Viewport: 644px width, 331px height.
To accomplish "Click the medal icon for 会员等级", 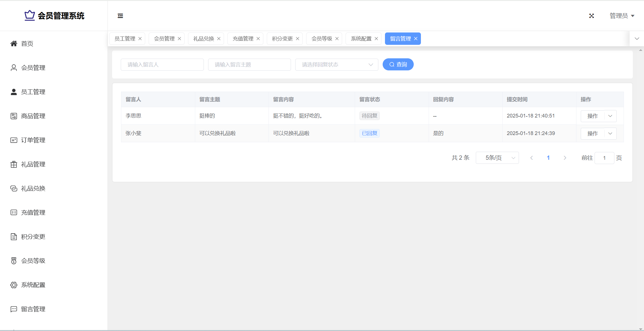I will click(x=14, y=261).
